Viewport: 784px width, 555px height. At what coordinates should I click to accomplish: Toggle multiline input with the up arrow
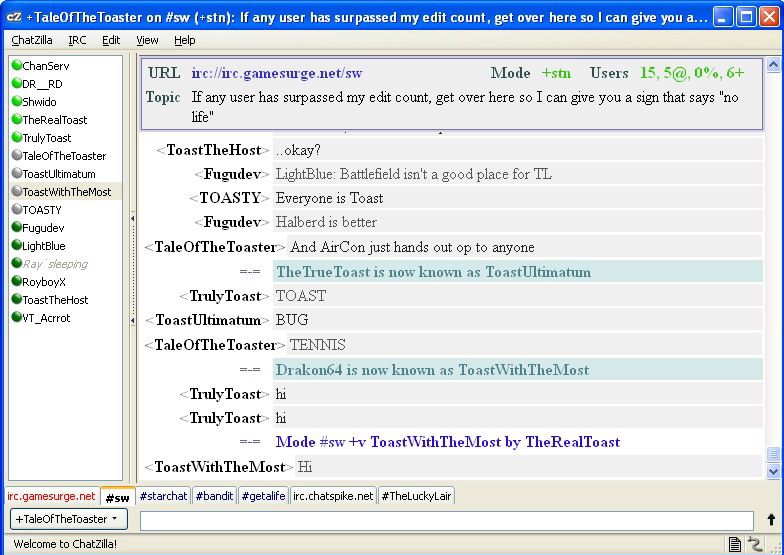point(771,520)
